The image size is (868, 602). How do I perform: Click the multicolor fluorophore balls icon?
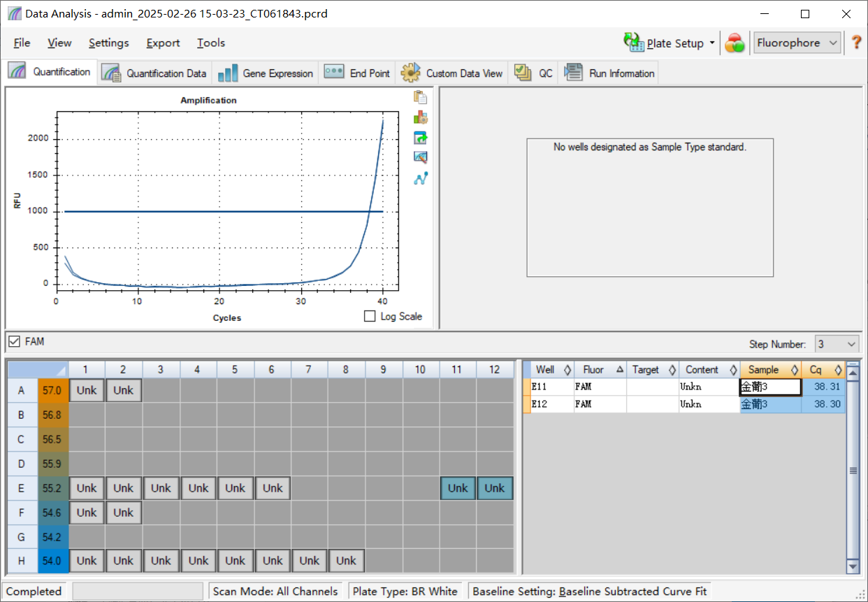[x=735, y=43]
